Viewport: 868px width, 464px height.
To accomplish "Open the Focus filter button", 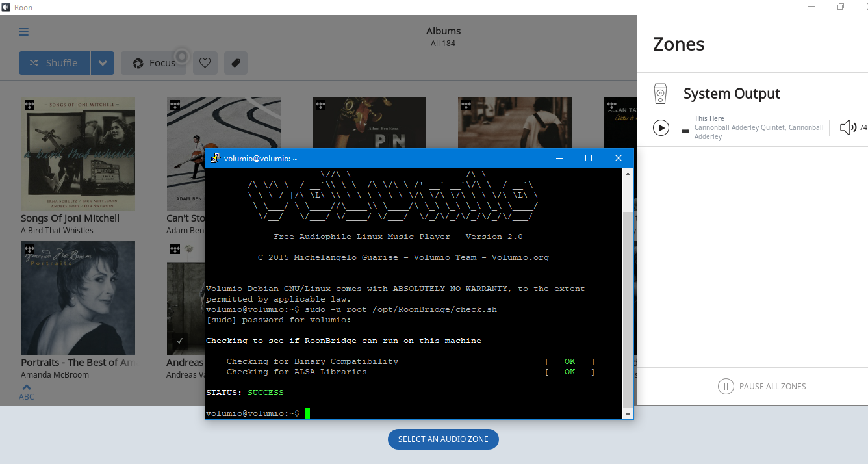I will click(153, 63).
